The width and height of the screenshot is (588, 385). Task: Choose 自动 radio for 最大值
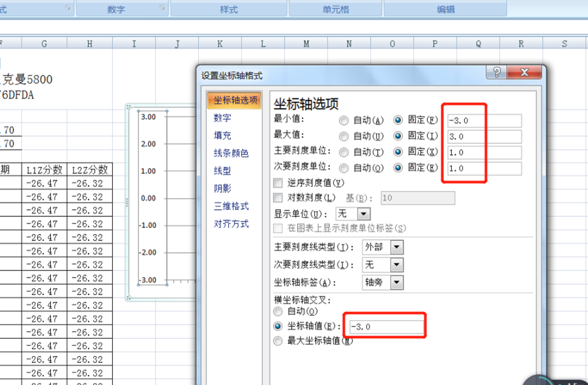tap(344, 137)
